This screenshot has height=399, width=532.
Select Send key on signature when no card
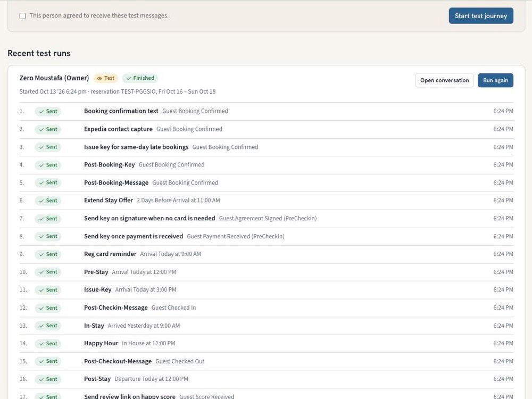(x=149, y=218)
